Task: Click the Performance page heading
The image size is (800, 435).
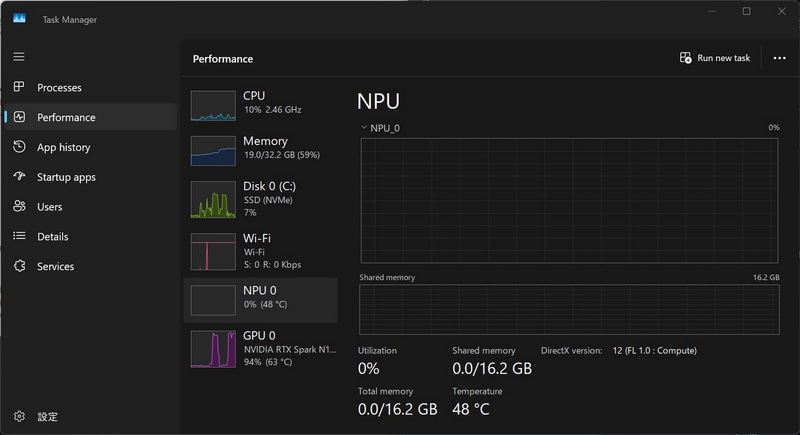Action: click(223, 59)
